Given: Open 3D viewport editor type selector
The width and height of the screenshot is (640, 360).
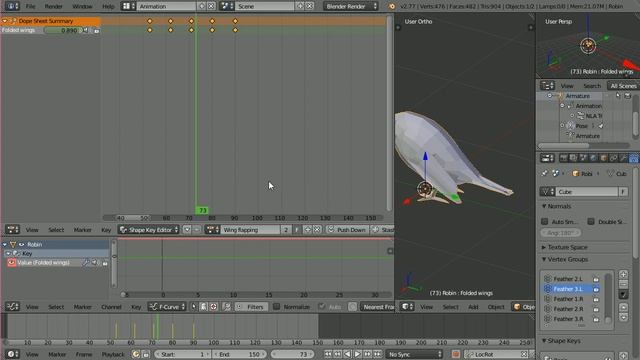Looking at the screenshot, I should click(407, 307).
